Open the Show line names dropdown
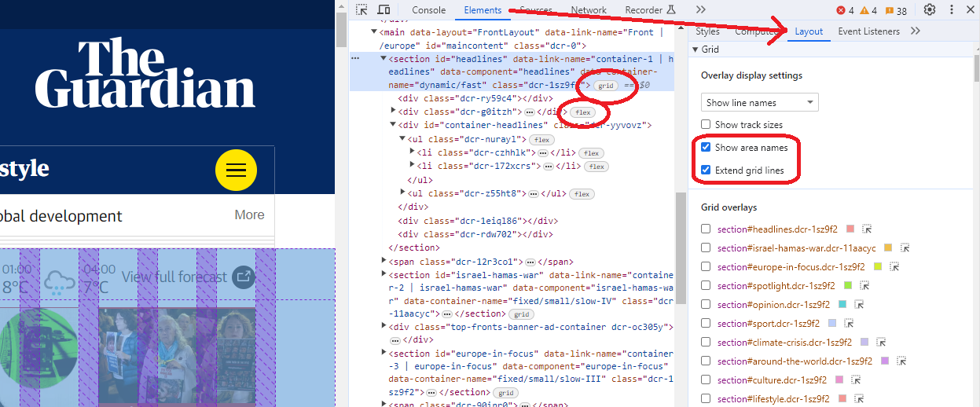This screenshot has width=980, height=407. 759,103
